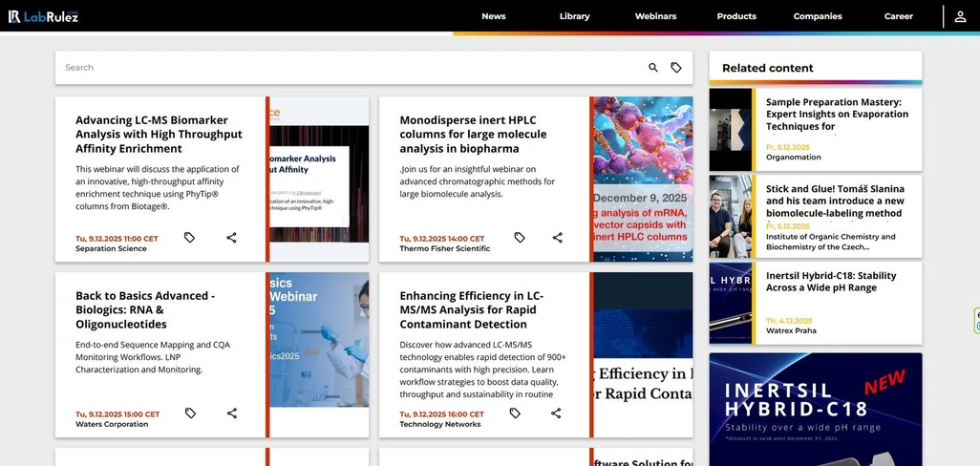Viewport: 980px width, 466px height.
Task: Open the Companies menu item
Action: (x=818, y=16)
